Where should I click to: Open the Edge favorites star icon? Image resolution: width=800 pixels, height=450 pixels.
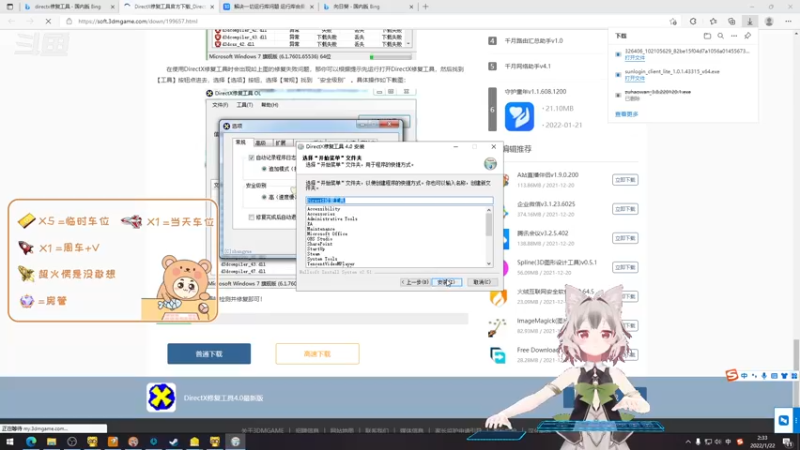click(713, 21)
